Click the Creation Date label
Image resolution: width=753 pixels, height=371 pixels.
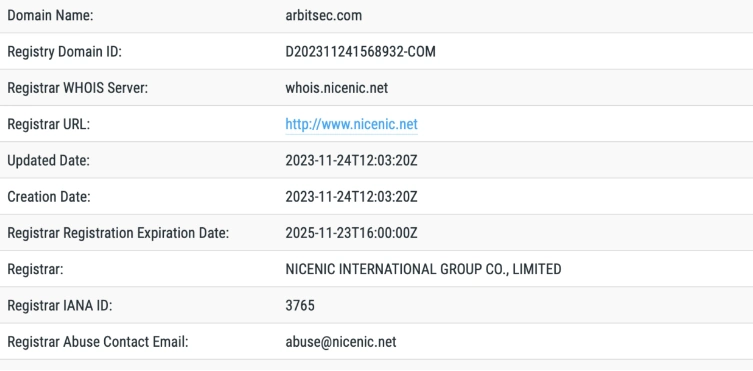point(49,197)
